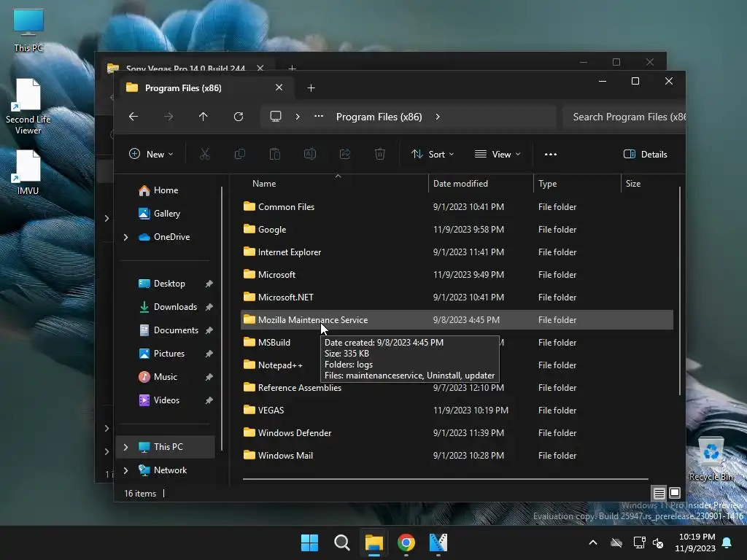
Task: Click the Cut scissors icon in toolbar
Action: [204, 154]
